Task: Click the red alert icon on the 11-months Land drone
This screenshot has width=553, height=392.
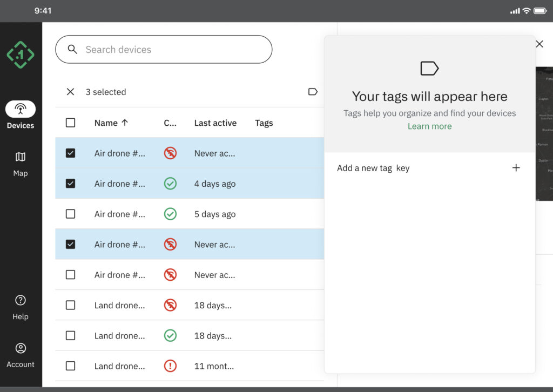Action: (170, 366)
